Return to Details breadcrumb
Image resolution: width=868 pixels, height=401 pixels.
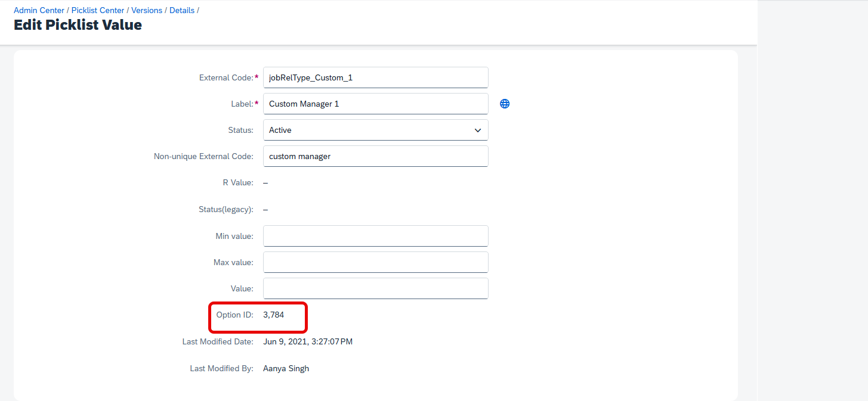click(x=182, y=10)
